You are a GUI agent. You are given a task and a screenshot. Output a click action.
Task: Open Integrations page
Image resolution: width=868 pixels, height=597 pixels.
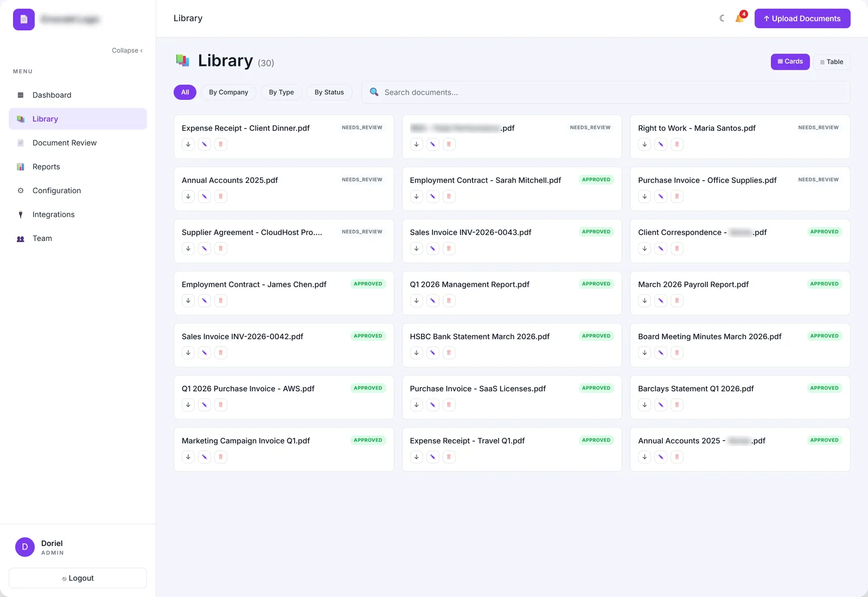coord(78,214)
